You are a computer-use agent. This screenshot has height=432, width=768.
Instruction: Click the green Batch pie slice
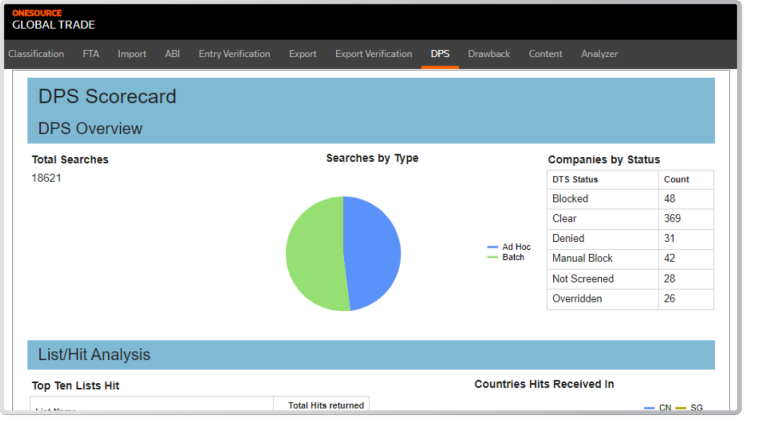314,255
